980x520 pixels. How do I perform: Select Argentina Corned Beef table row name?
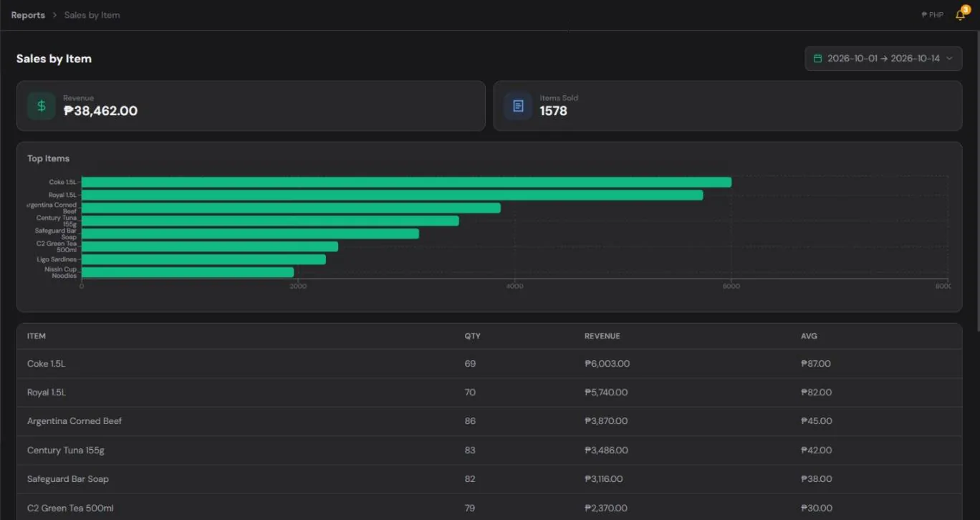(x=75, y=421)
